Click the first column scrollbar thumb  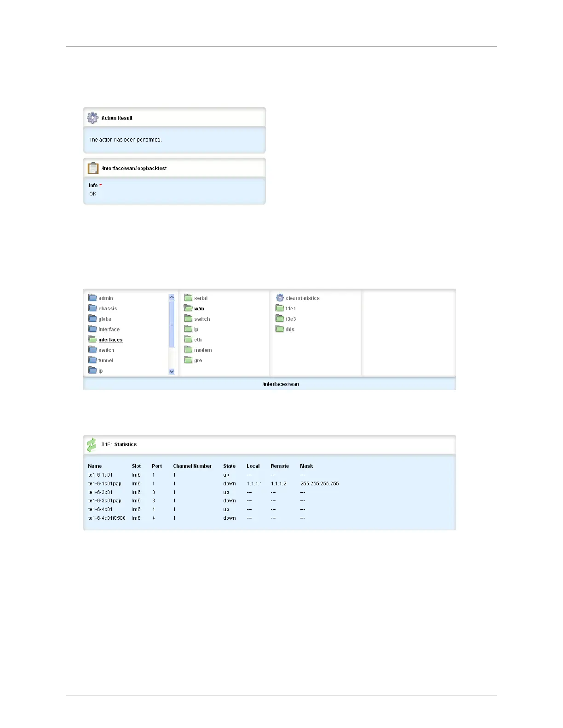(x=172, y=324)
